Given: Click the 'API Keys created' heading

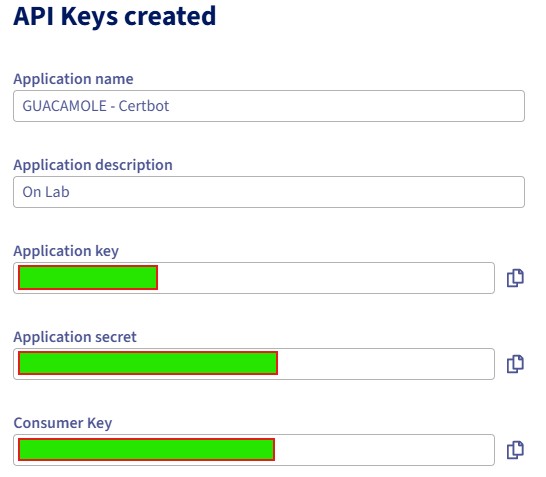Looking at the screenshot, I should (115, 17).
